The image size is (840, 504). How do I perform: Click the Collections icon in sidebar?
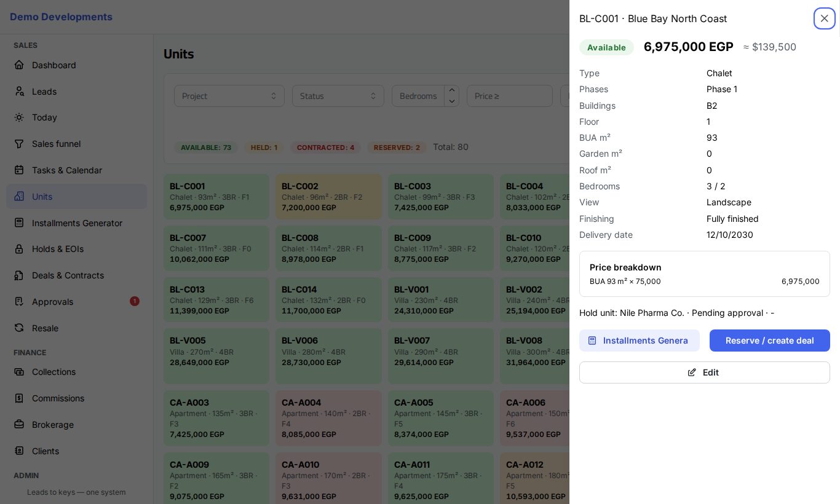pyautogui.click(x=19, y=372)
